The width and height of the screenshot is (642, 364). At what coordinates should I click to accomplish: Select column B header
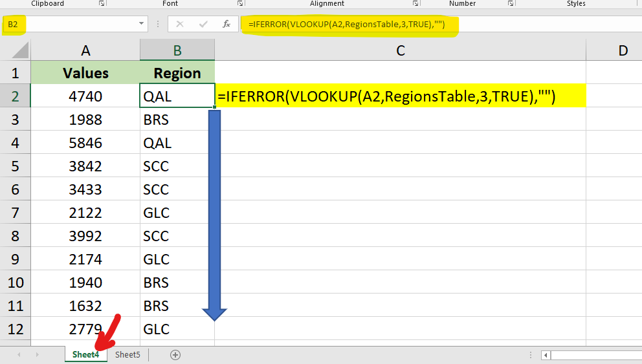tap(177, 50)
